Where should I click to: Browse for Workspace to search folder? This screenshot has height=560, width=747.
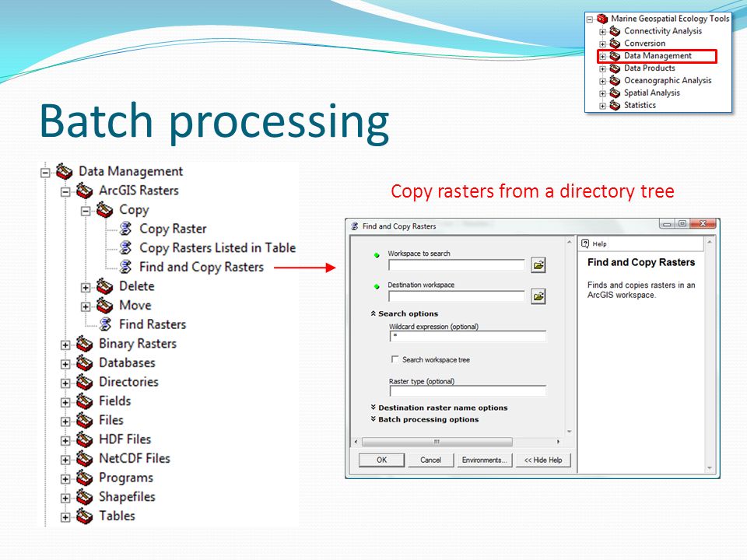pos(538,264)
